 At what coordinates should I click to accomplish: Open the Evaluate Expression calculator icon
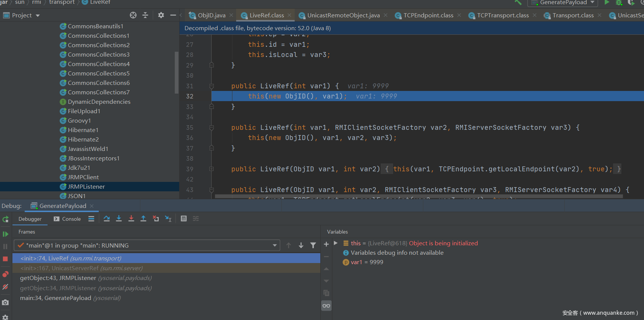pyautogui.click(x=184, y=218)
